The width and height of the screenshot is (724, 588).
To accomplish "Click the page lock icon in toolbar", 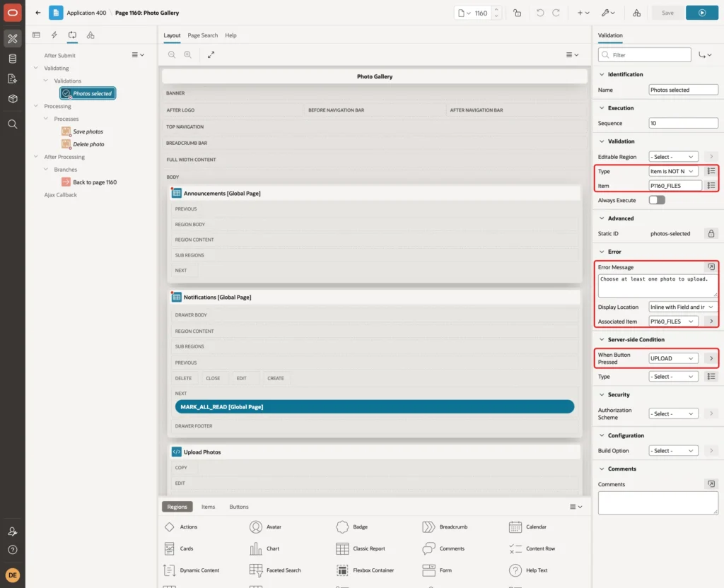I will (517, 13).
